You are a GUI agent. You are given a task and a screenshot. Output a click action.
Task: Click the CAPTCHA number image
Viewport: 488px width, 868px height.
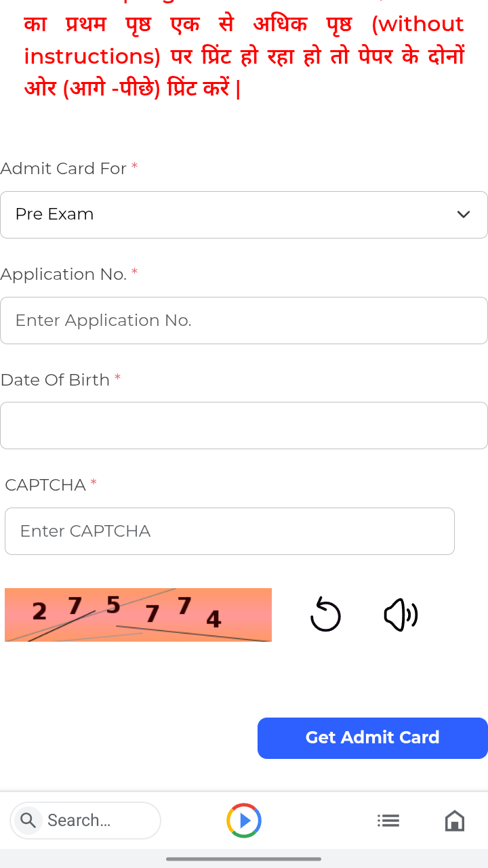138,615
